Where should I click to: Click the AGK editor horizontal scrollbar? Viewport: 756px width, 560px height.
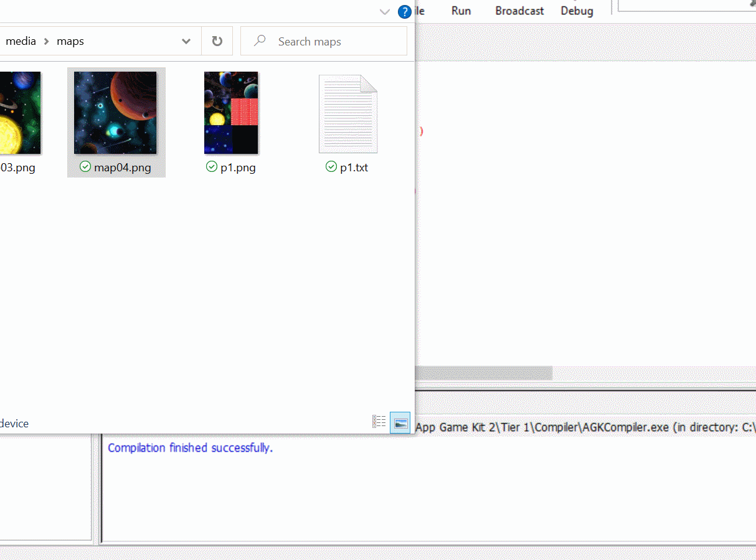[x=483, y=373]
